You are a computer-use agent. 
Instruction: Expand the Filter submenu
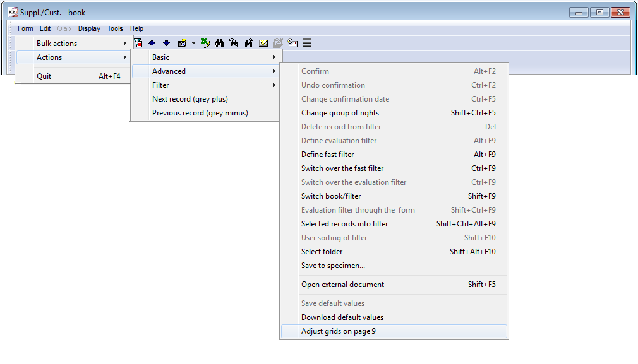[x=205, y=85]
